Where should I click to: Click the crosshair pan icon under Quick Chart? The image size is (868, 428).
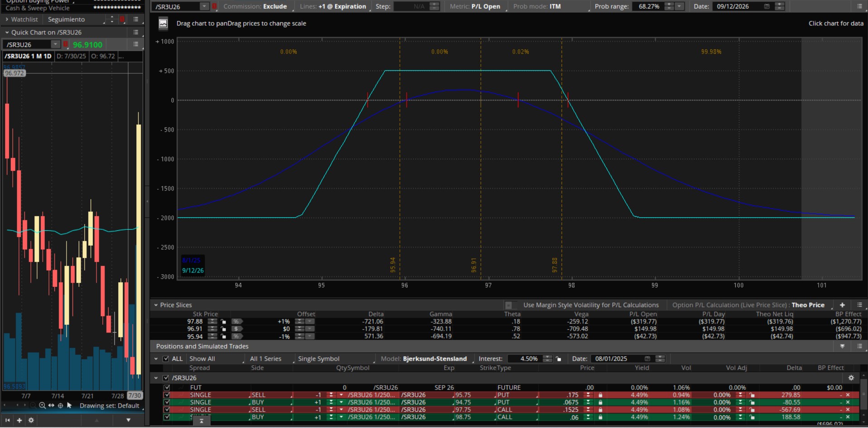coord(60,405)
